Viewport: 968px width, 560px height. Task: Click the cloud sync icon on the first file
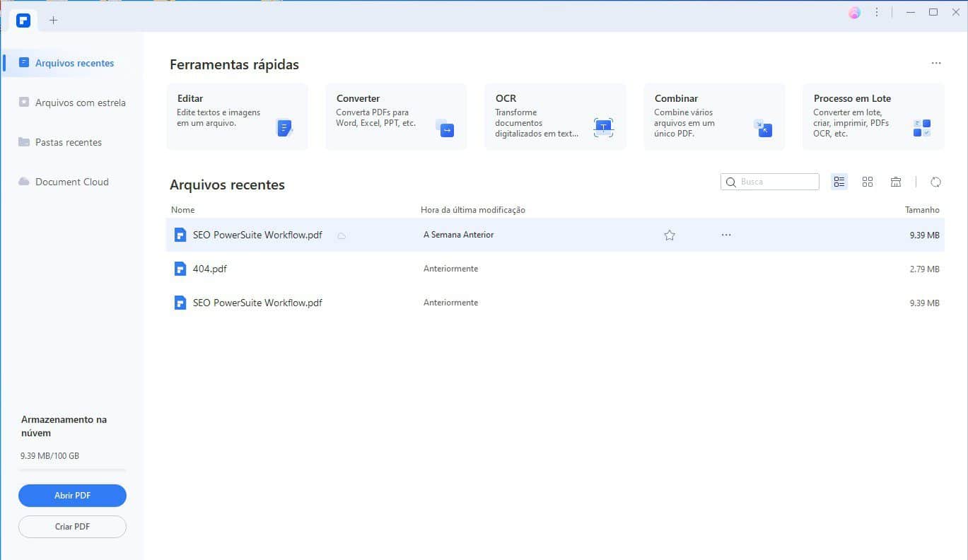[342, 235]
